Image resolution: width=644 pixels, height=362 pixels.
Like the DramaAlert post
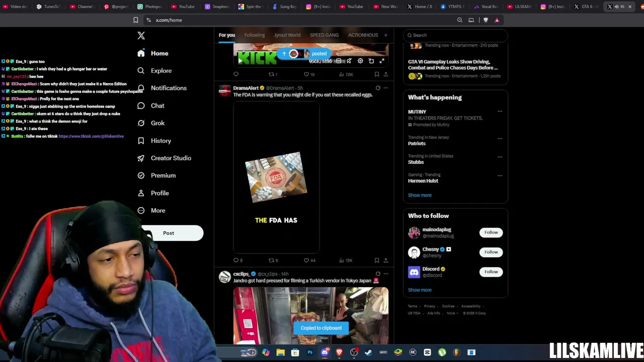pos(309,260)
